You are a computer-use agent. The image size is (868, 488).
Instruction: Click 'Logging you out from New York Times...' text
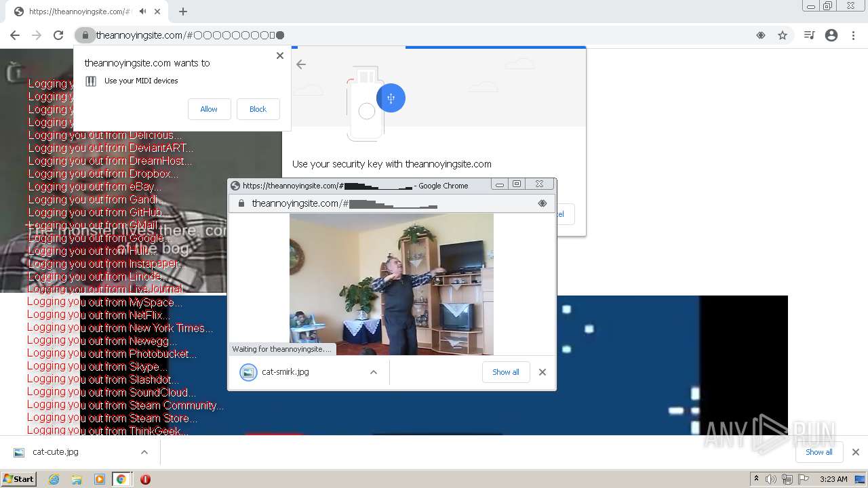pyautogui.click(x=120, y=328)
